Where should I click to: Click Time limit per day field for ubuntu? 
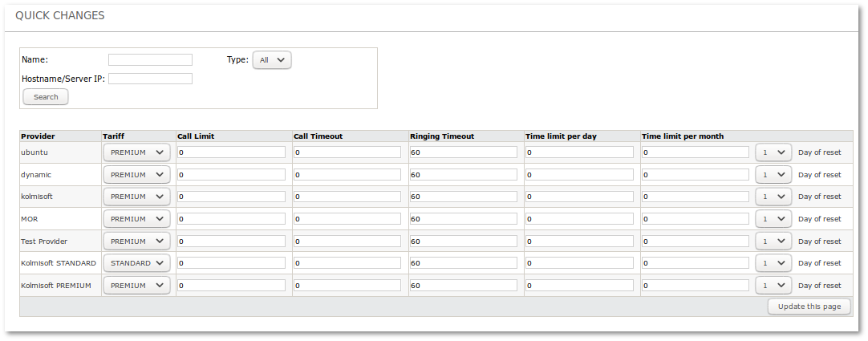click(x=579, y=152)
